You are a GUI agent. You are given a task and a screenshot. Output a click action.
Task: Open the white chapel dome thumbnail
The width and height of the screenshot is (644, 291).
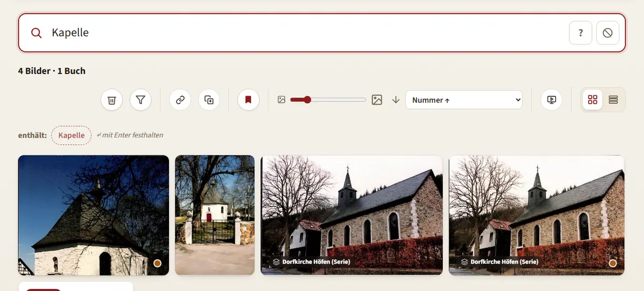point(93,215)
